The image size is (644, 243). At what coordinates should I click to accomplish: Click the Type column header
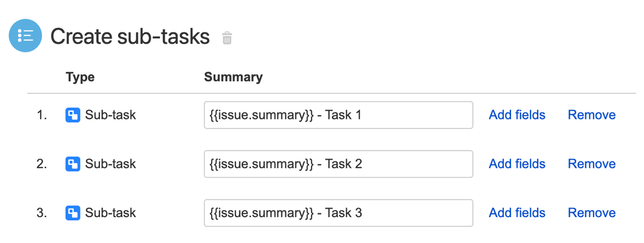[80, 78]
